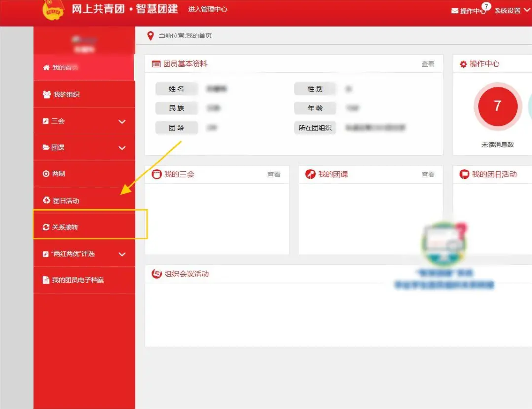Viewport: 532px width, 409px height.
Task: Click the document icon beside 我的团员电子档案
Action: 46,280
